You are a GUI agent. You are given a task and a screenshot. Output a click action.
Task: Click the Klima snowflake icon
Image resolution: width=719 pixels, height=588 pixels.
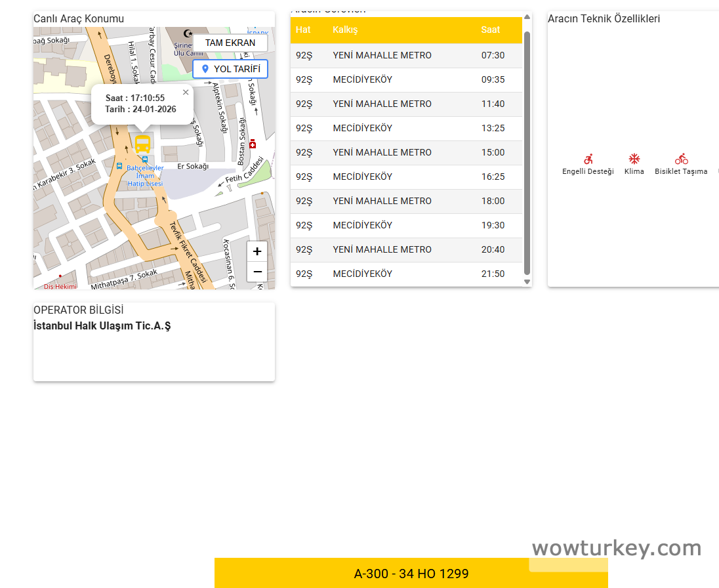634,159
